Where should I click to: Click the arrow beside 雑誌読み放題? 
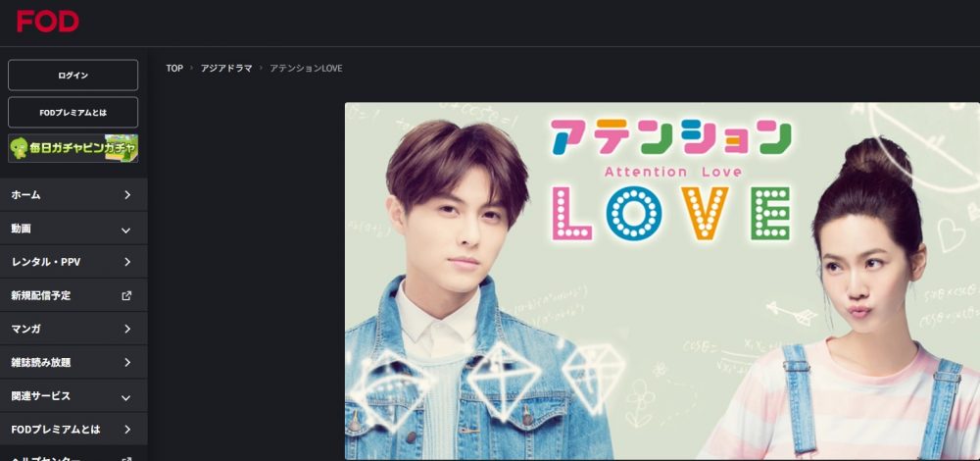[126, 363]
